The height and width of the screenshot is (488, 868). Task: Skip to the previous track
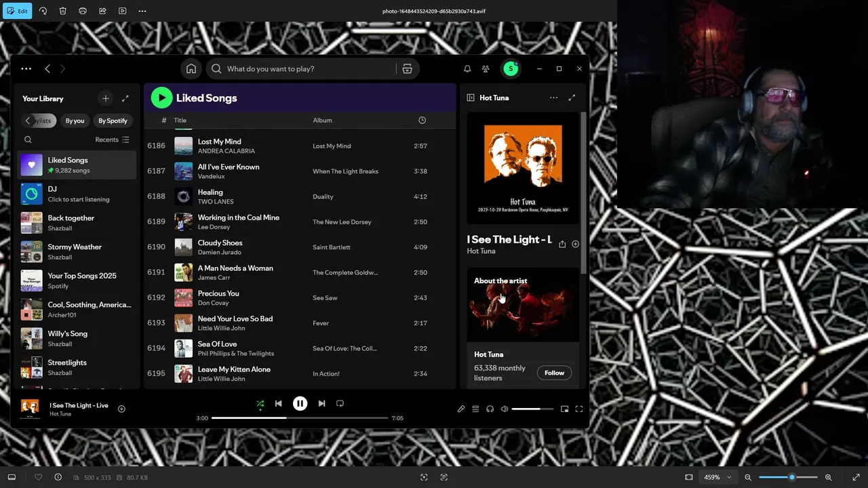coord(278,403)
